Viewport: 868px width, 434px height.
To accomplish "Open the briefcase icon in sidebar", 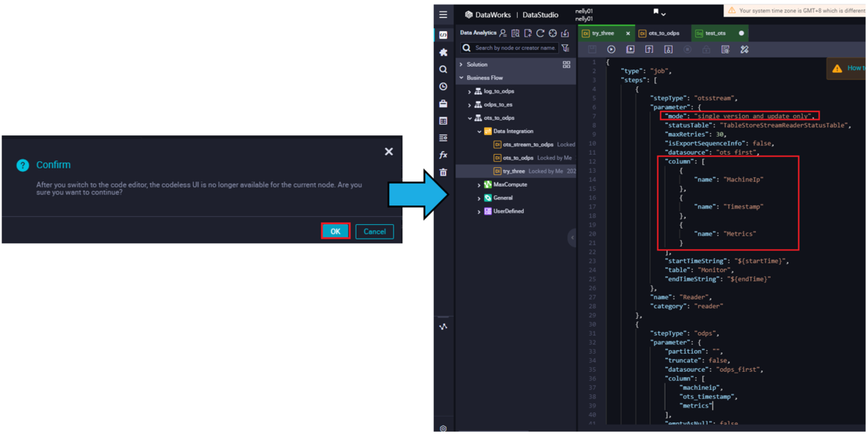I will click(443, 103).
